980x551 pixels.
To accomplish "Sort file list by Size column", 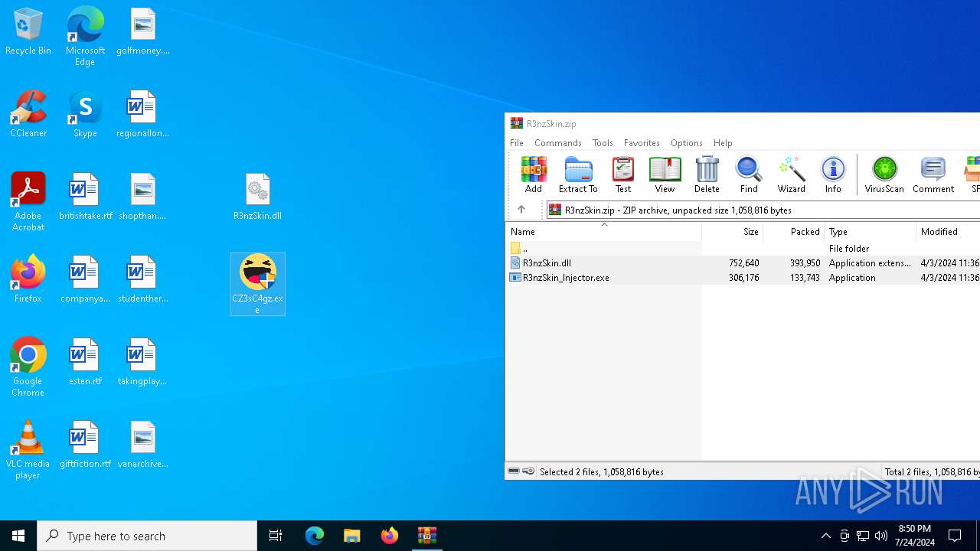I will coord(732,232).
